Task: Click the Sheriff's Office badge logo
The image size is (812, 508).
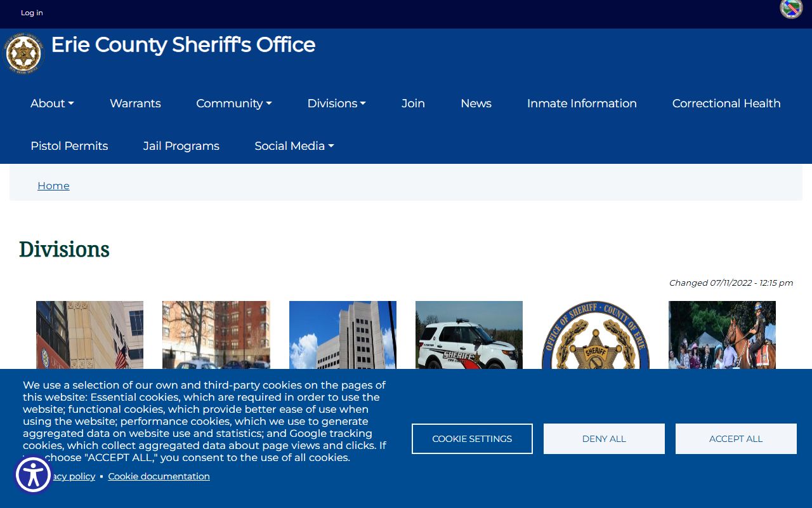Action: pyautogui.click(x=23, y=53)
